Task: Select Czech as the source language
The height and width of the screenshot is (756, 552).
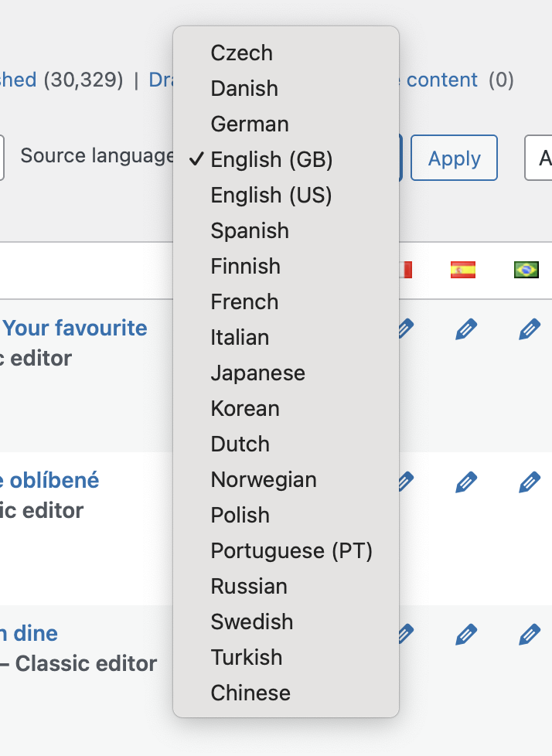Action: click(241, 53)
